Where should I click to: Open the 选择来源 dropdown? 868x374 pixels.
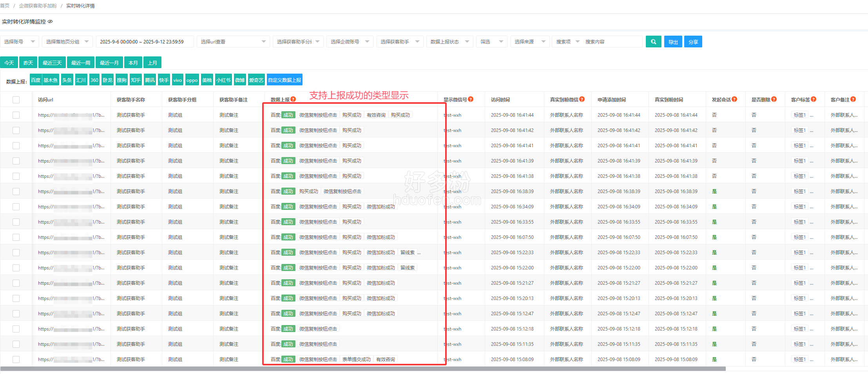pyautogui.click(x=529, y=42)
